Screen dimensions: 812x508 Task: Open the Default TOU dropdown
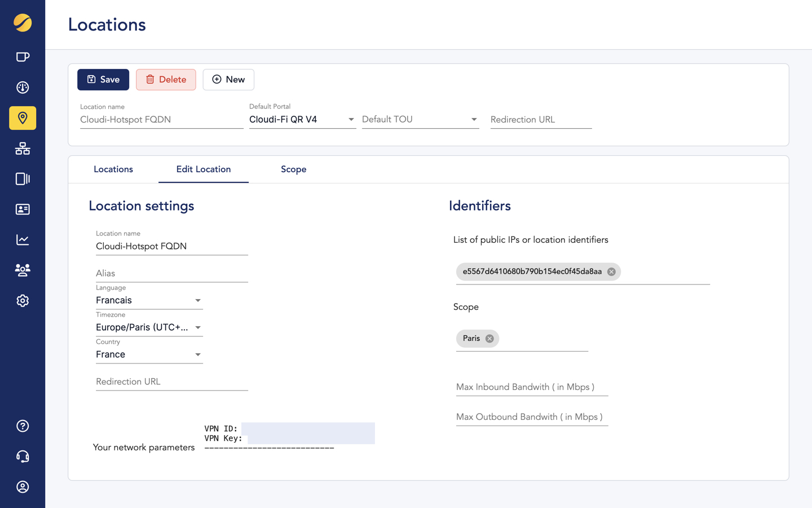click(x=473, y=119)
